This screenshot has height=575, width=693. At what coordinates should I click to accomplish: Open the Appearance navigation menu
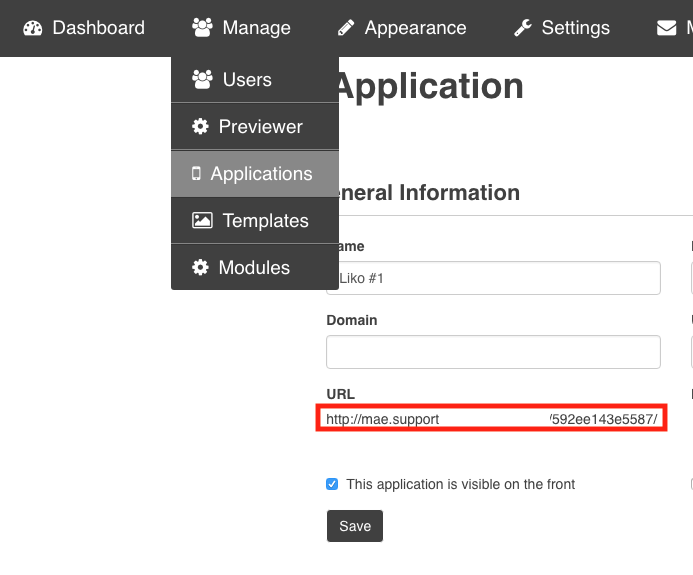[415, 28]
